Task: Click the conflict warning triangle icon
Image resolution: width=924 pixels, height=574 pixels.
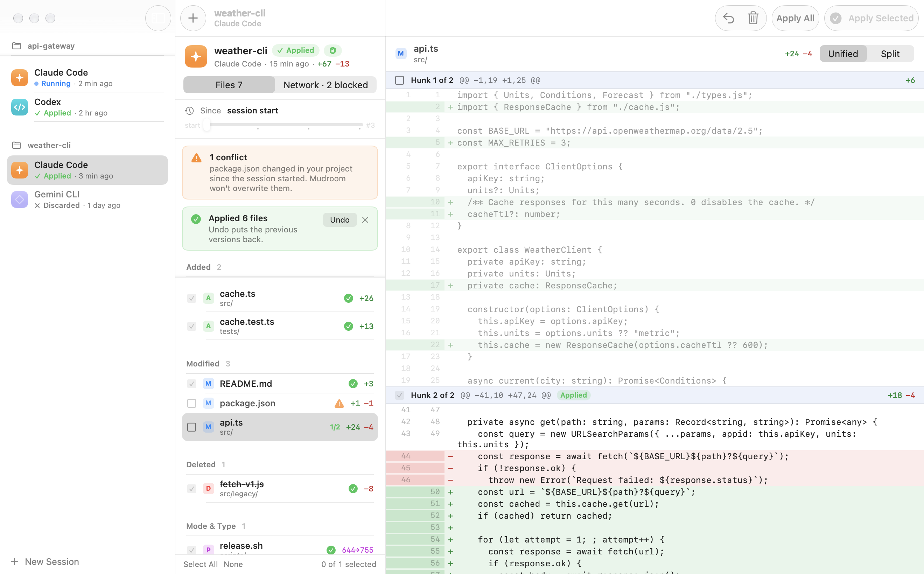Action: coord(196,158)
